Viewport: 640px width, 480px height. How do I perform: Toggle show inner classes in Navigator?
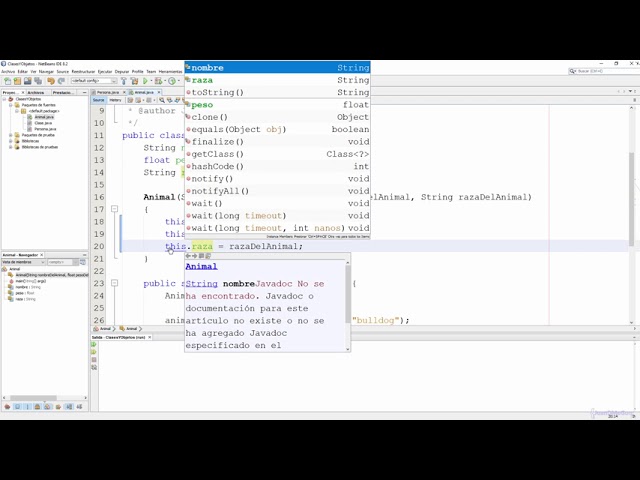tap(48, 407)
